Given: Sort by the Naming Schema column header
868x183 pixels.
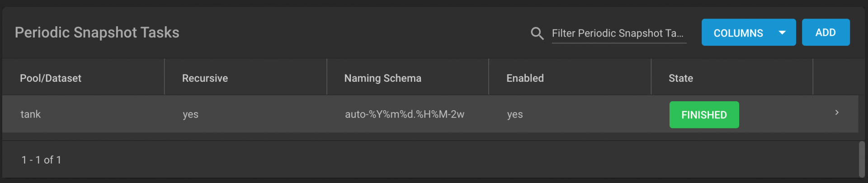Looking at the screenshot, I should pyautogui.click(x=382, y=78).
